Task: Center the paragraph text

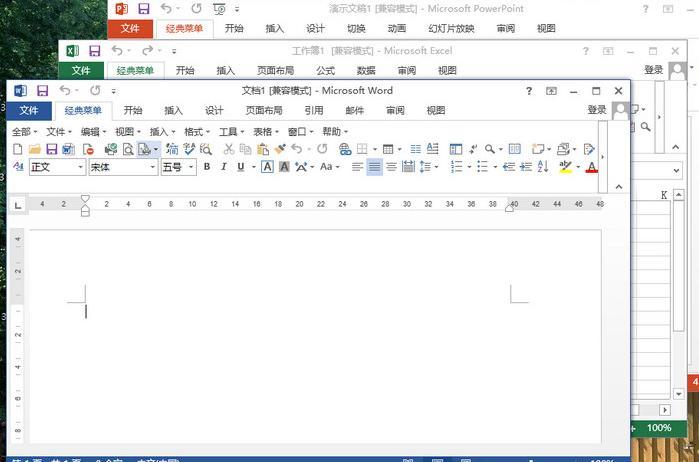Action: pyautogui.click(x=391, y=167)
